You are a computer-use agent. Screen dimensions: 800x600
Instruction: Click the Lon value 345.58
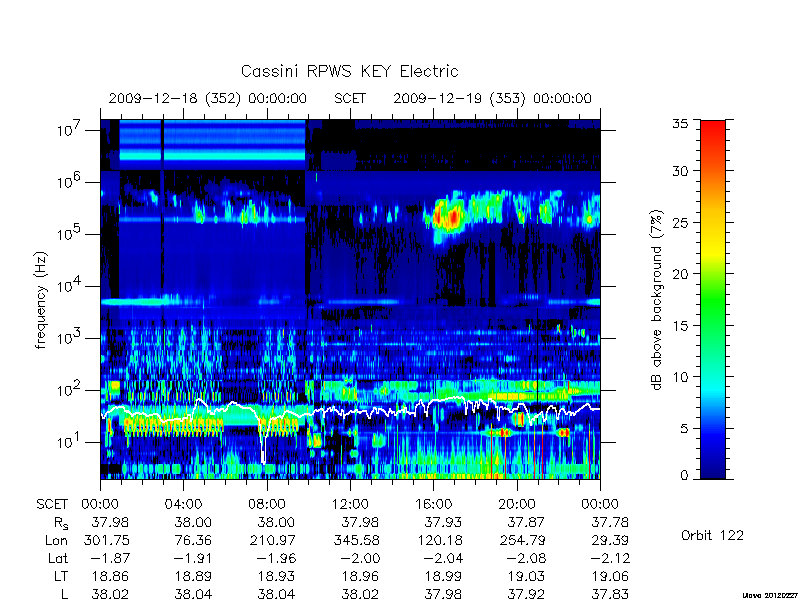[x=356, y=540]
